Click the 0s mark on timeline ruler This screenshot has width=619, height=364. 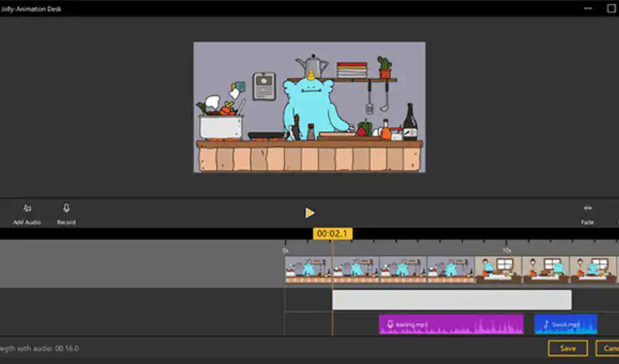pyautogui.click(x=285, y=251)
